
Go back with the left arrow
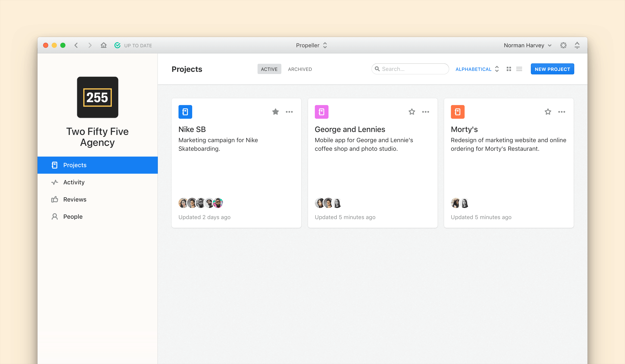pos(76,45)
